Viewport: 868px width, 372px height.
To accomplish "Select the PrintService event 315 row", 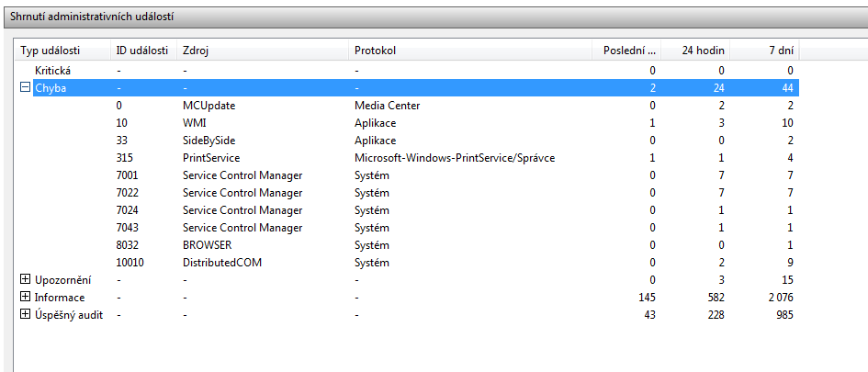I will [x=211, y=158].
